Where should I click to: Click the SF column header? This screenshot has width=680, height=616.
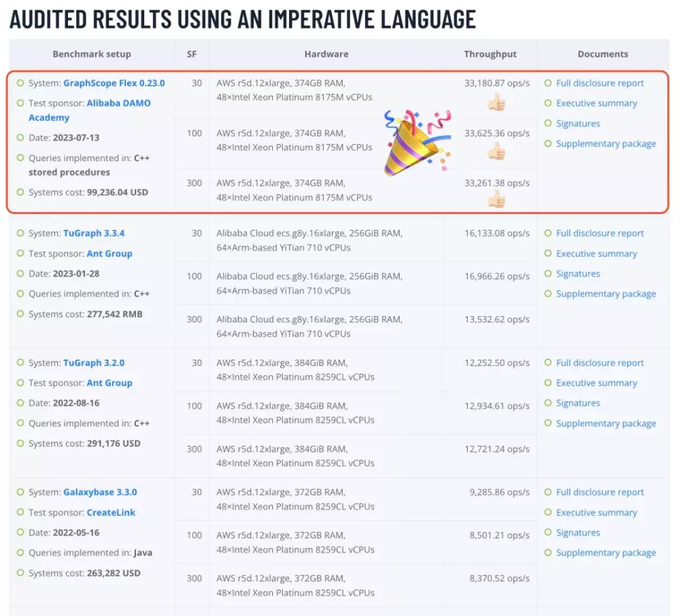(192, 54)
